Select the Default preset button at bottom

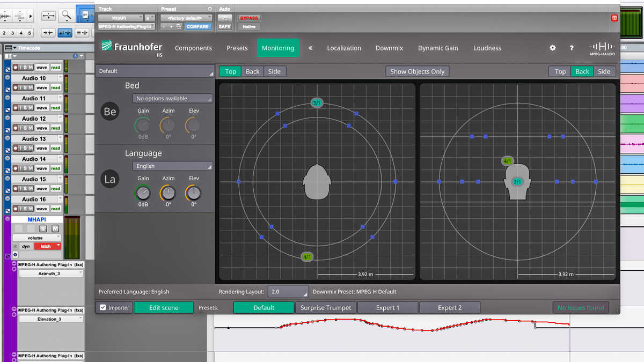(x=264, y=307)
